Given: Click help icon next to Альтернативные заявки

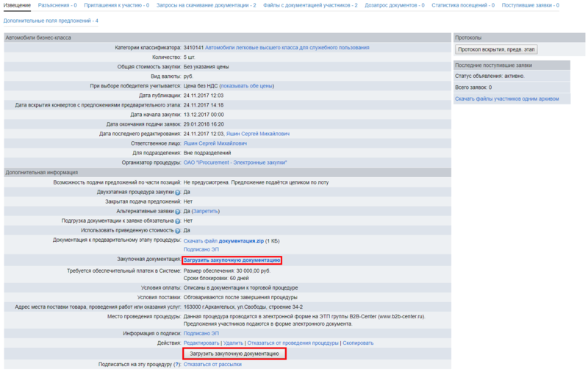Looking at the screenshot, I should point(178,211).
